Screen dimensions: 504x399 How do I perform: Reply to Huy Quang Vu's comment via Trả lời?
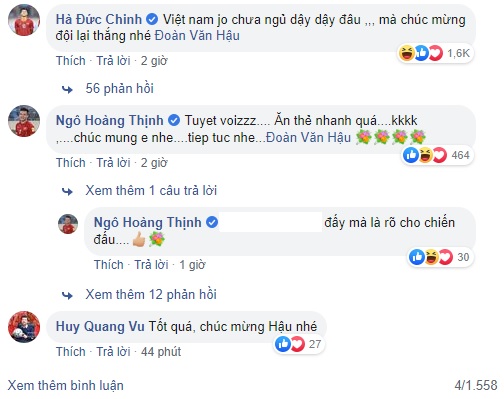113,352
